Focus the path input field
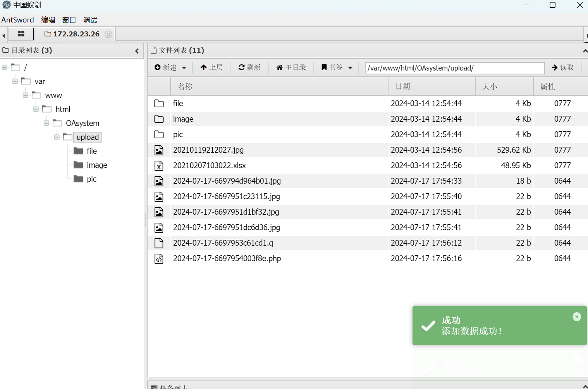The height and width of the screenshot is (389, 588). pyautogui.click(x=455, y=68)
